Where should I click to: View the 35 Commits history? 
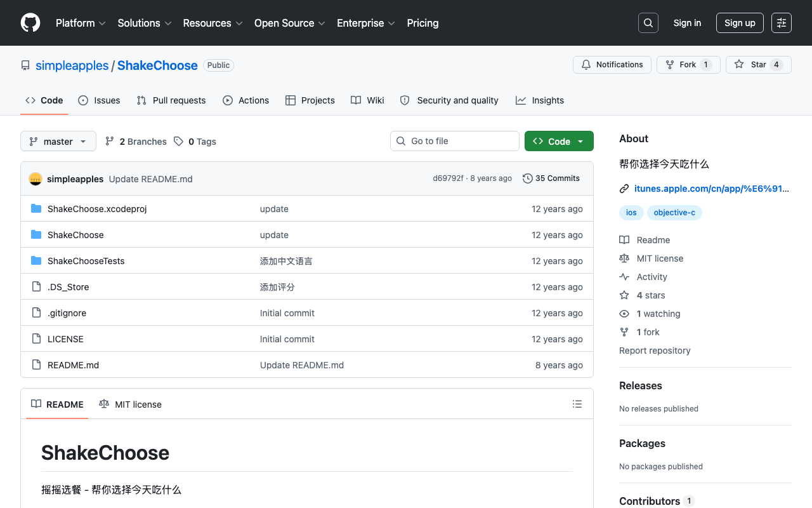click(x=551, y=178)
